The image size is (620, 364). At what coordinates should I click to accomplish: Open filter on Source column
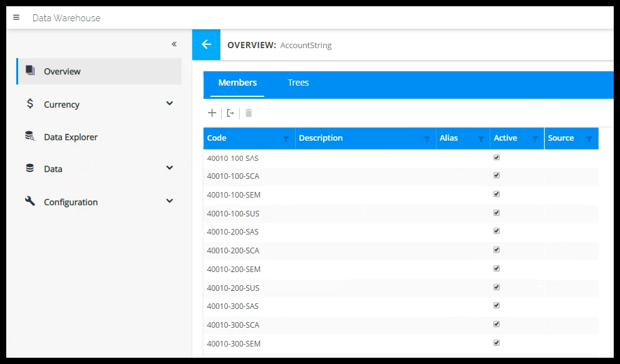click(589, 139)
